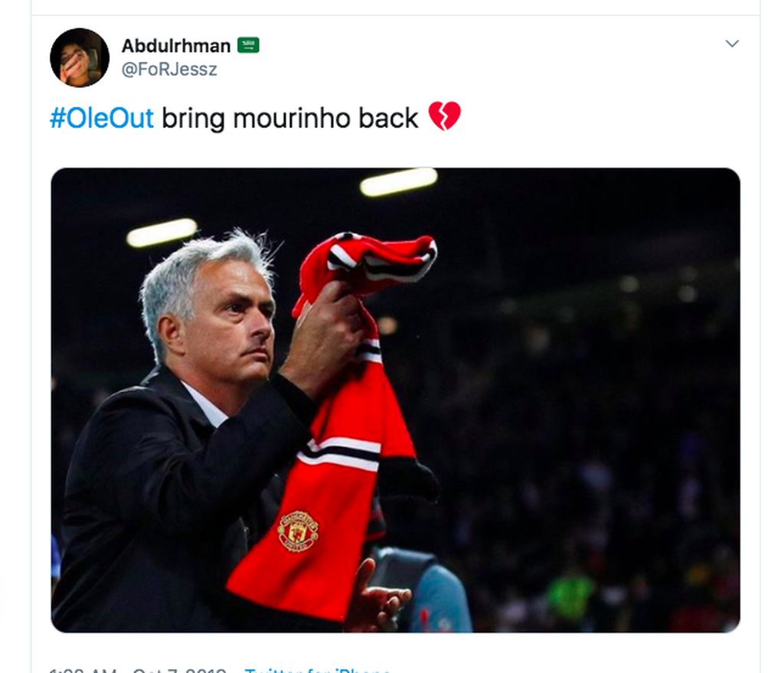Open Abdulrhman's profile avatar picture
Image resolution: width=784 pixels, height=673 pixels.
click(x=80, y=57)
